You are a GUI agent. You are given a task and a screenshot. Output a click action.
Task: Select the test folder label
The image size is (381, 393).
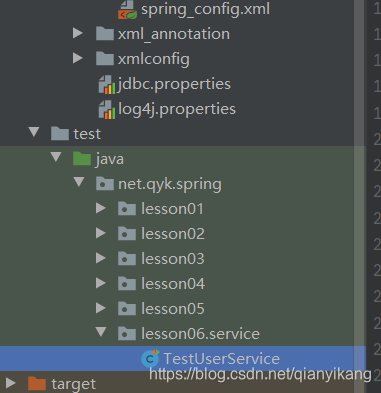[x=87, y=134]
